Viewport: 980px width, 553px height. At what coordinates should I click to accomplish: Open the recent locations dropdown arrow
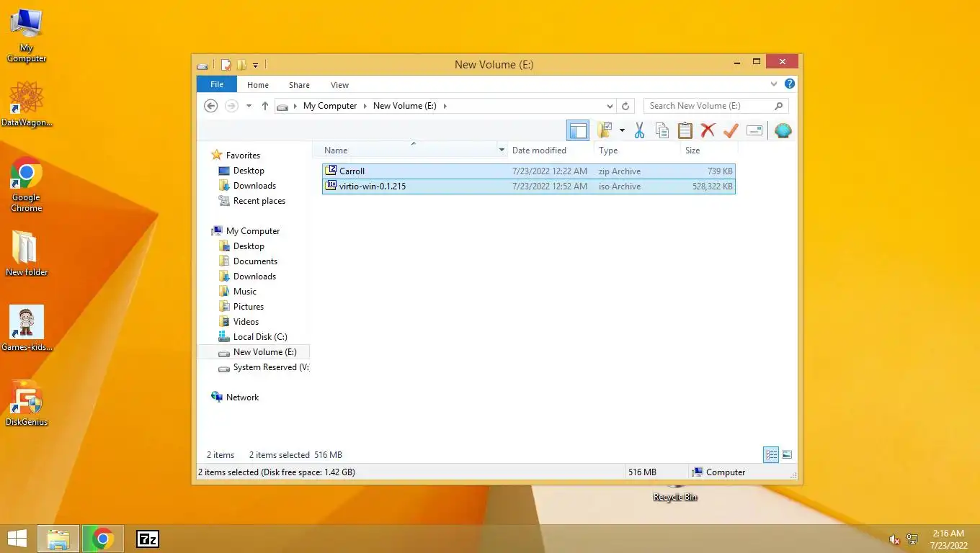coord(249,106)
